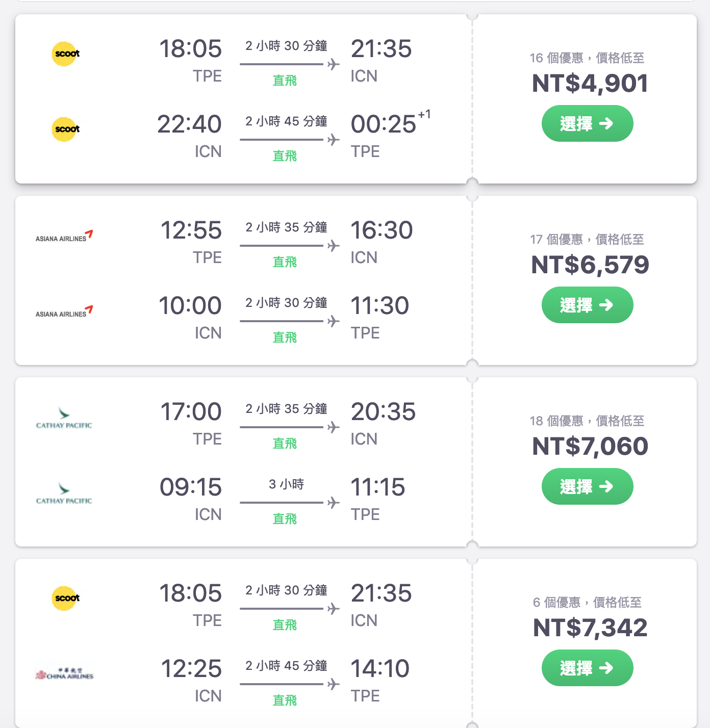Open the 16 deals offer text
This screenshot has height=728, width=710.
pos(587,58)
